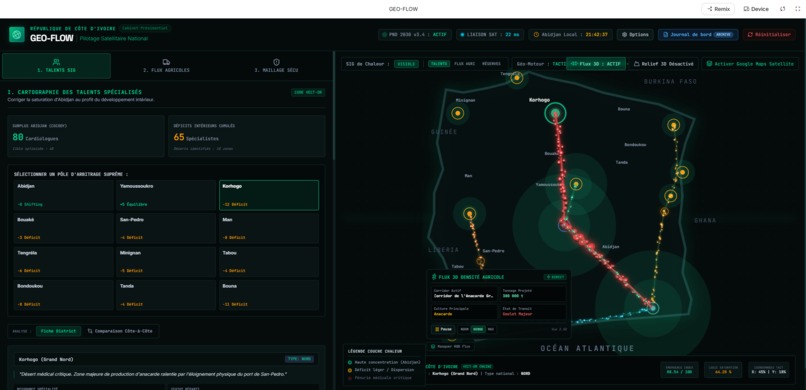Viewport: 806px width, 390px height.
Task: Select the San-Pedro pole card
Action: 166,228
